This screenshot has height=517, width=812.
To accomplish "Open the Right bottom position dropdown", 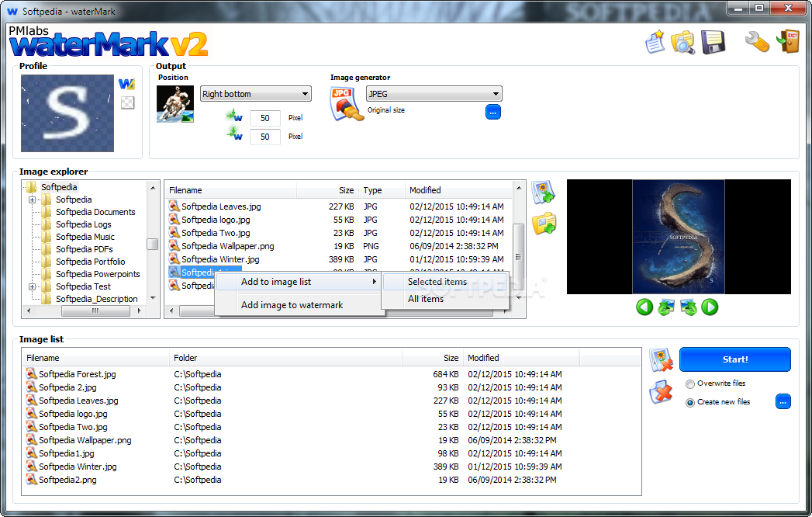I will (256, 94).
